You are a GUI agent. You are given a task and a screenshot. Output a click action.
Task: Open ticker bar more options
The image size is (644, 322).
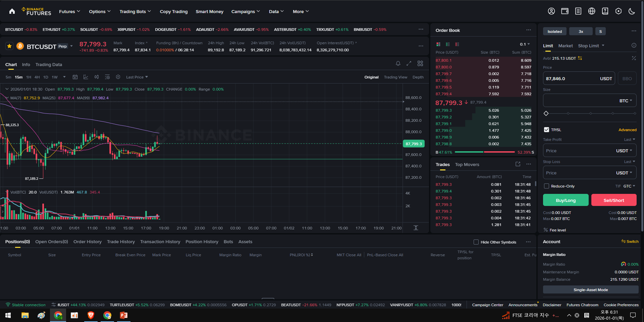(421, 29)
